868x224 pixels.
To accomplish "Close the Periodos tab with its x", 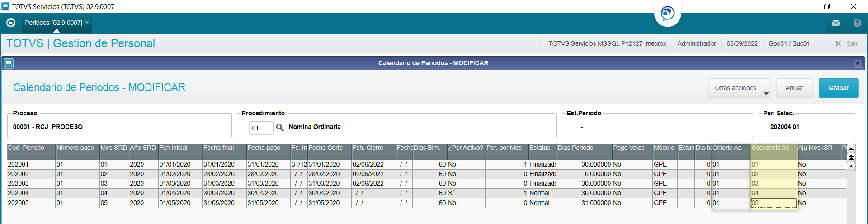I will point(87,22).
